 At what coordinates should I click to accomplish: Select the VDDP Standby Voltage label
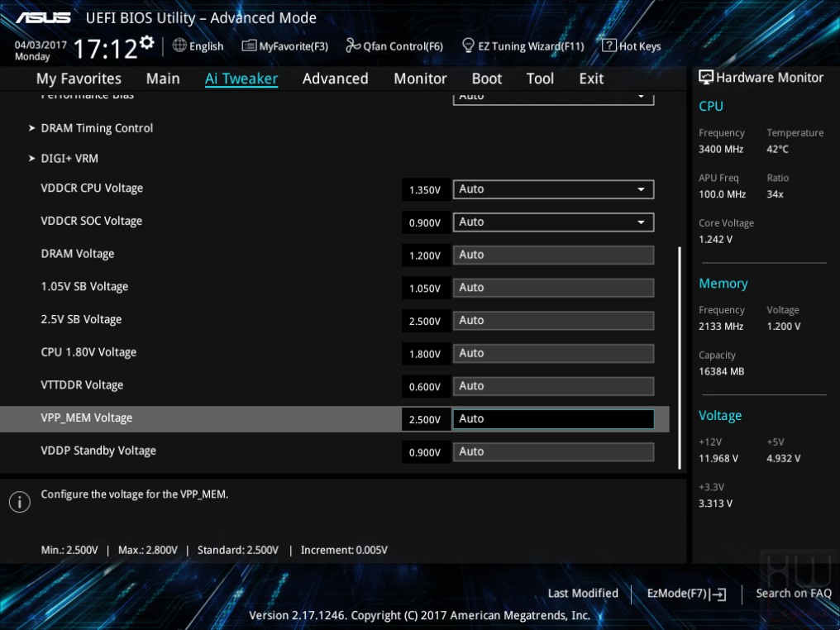(x=98, y=451)
